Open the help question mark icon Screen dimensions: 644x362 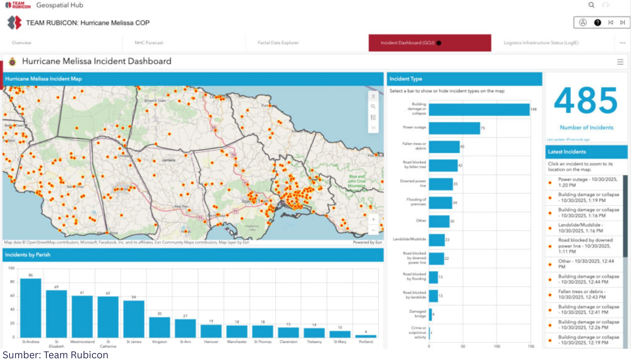[x=597, y=23]
